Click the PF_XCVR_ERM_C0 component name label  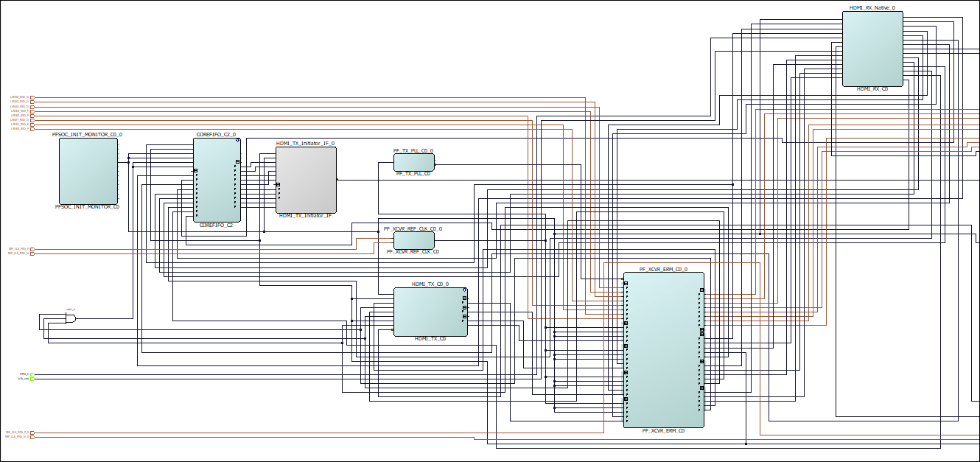[663, 430]
